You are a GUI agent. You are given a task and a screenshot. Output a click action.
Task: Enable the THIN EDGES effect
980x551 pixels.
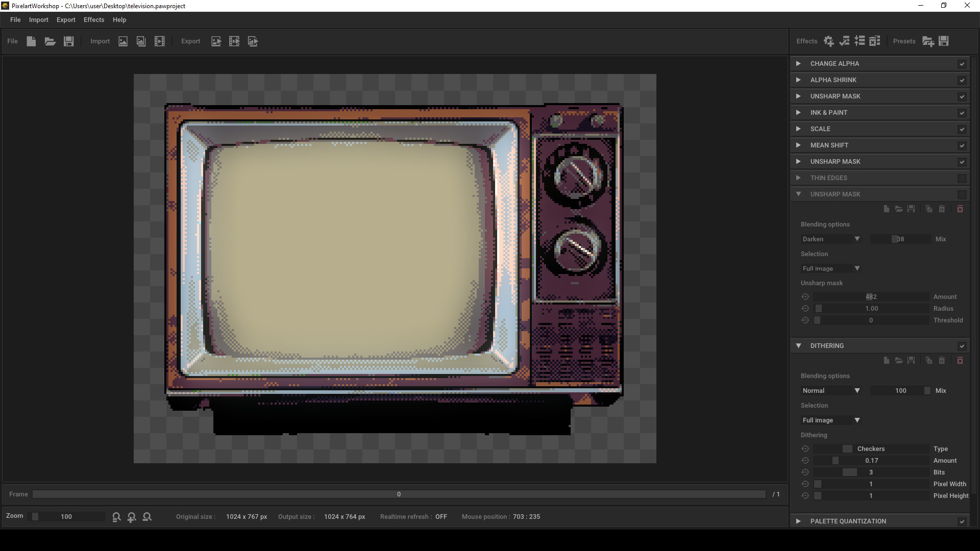coord(962,178)
